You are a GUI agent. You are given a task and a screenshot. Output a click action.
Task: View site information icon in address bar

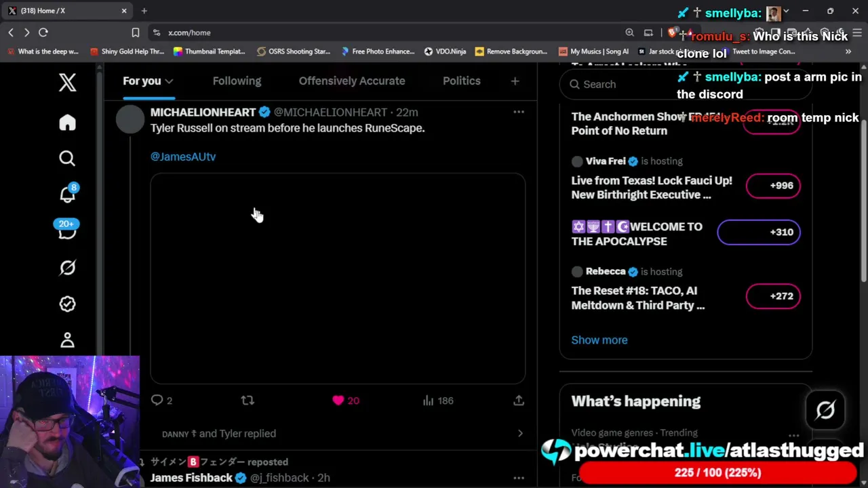point(157,33)
